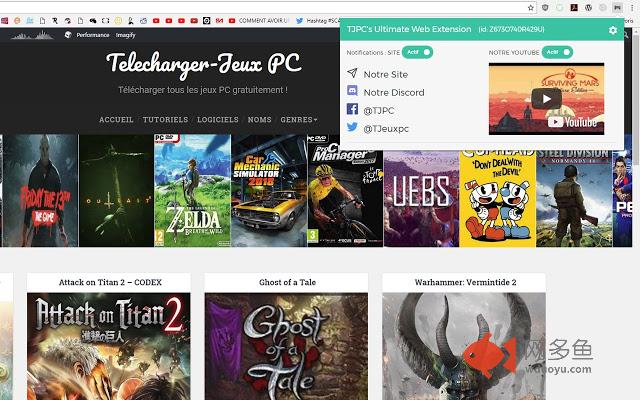Open the Adobe Acrobat extension icon
640x400 pixels.
(574, 7)
